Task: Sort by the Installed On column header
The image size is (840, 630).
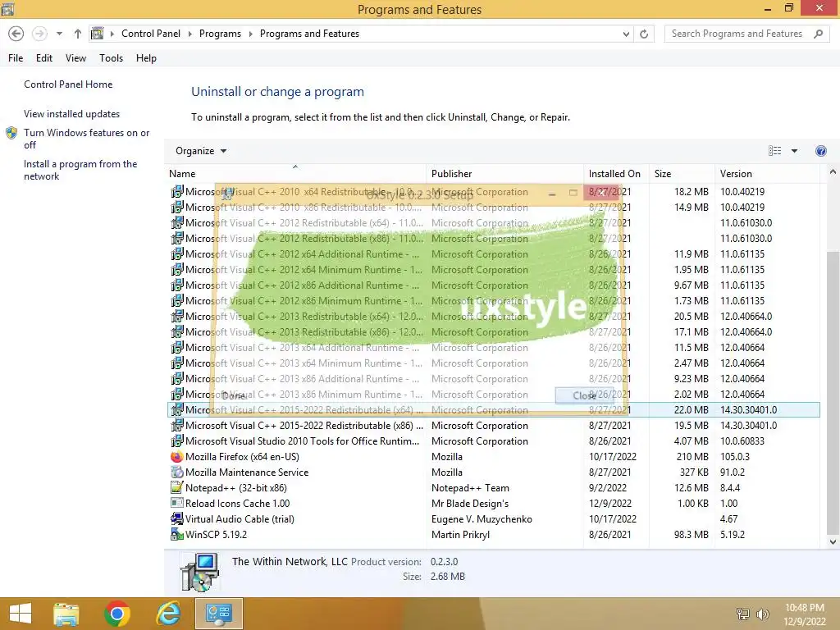Action: pyautogui.click(x=616, y=174)
